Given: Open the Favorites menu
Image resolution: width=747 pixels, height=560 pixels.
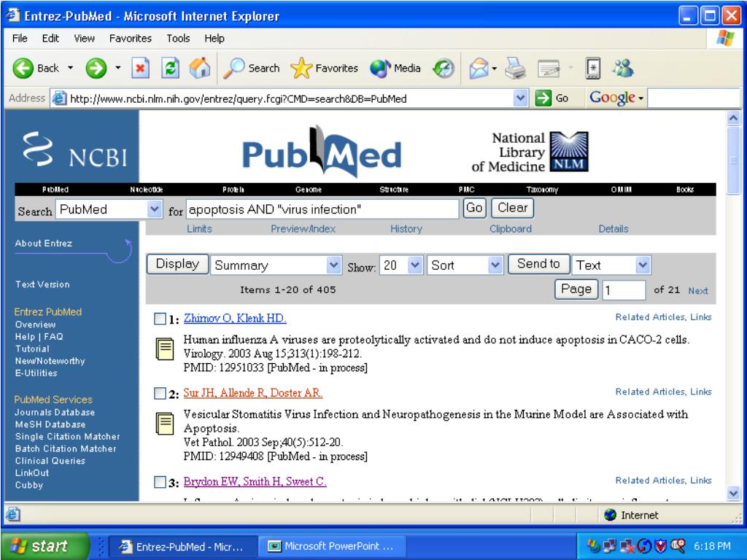Looking at the screenshot, I should pyautogui.click(x=130, y=39).
